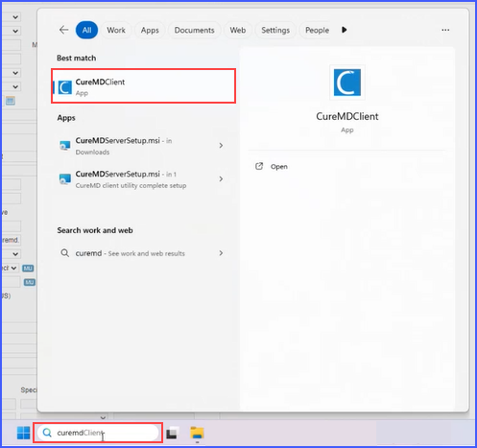Click the large CureMDClient app icon
Image resolution: width=477 pixels, height=448 pixels.
tap(347, 83)
